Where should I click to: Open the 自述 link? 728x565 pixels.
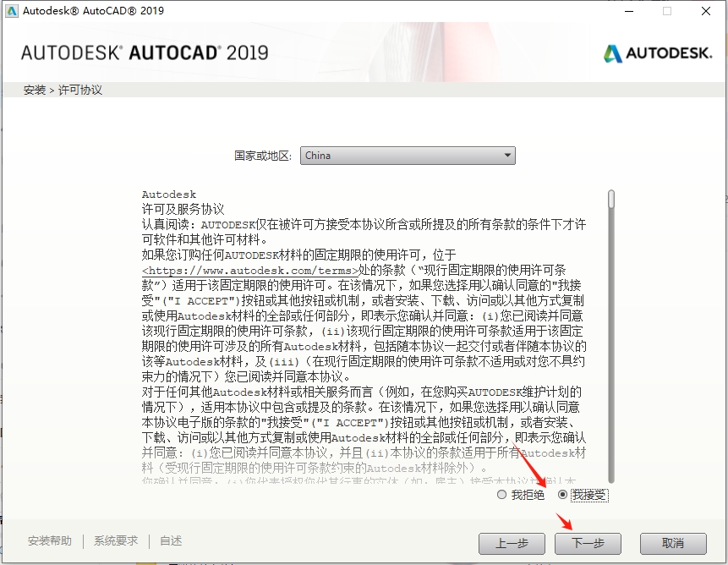169,540
